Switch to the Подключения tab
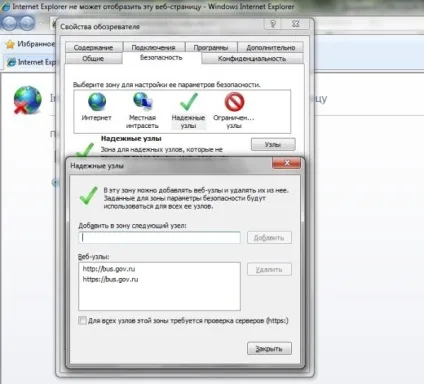 [x=153, y=48]
